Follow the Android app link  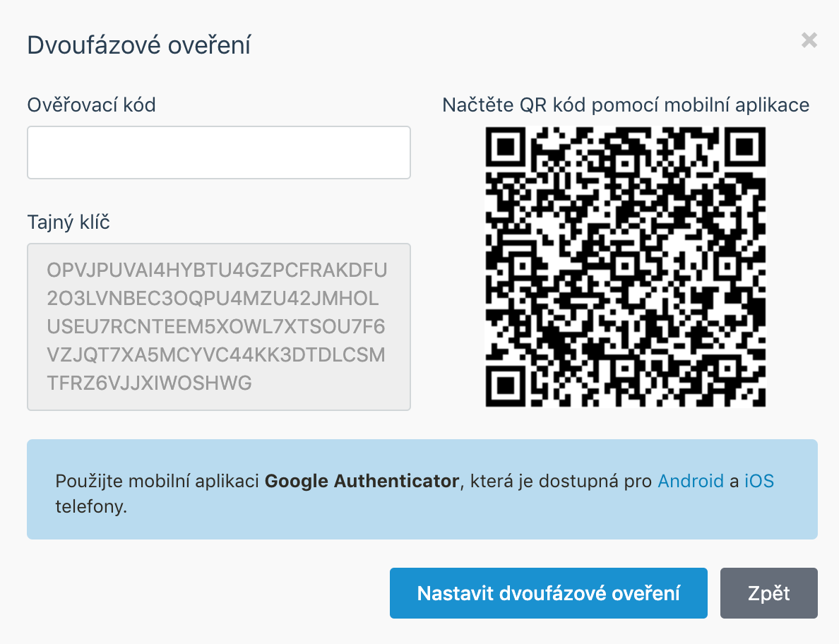pos(691,481)
